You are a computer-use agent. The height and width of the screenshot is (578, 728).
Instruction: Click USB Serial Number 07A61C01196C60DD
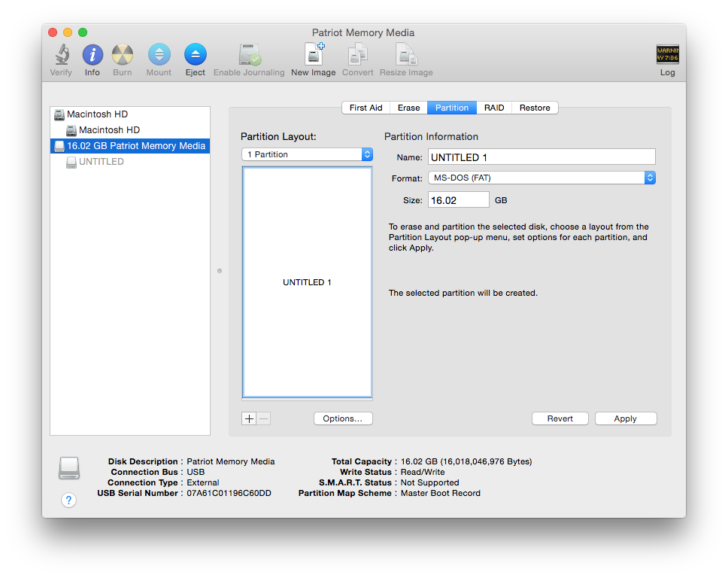tap(229, 493)
